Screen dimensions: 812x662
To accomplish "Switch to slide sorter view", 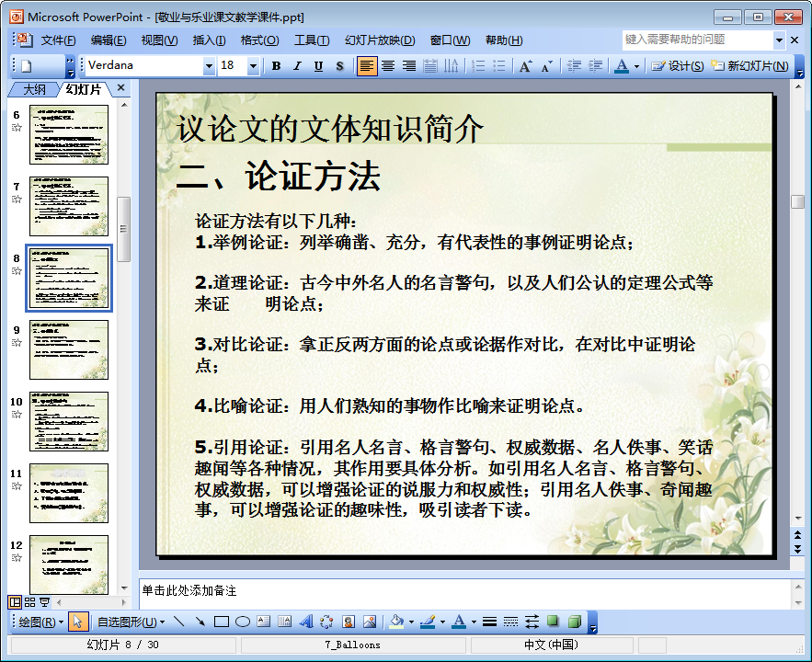I will pyautogui.click(x=29, y=602).
